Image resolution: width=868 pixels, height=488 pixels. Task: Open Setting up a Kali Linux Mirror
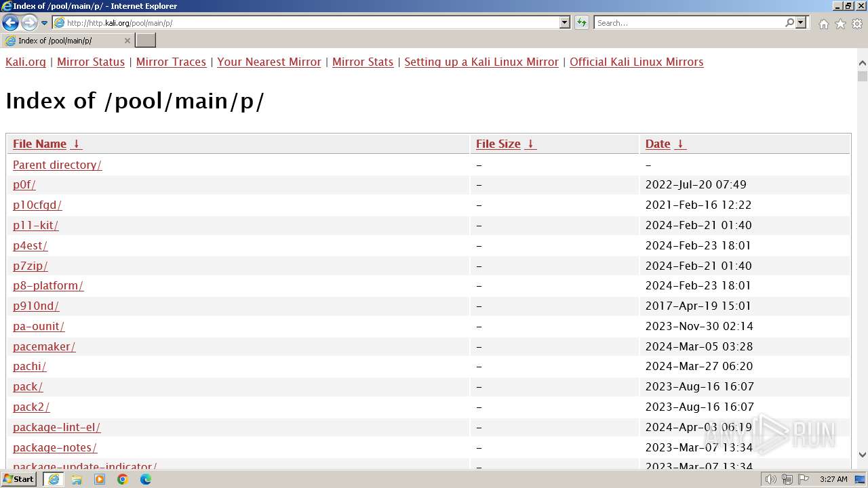point(481,62)
